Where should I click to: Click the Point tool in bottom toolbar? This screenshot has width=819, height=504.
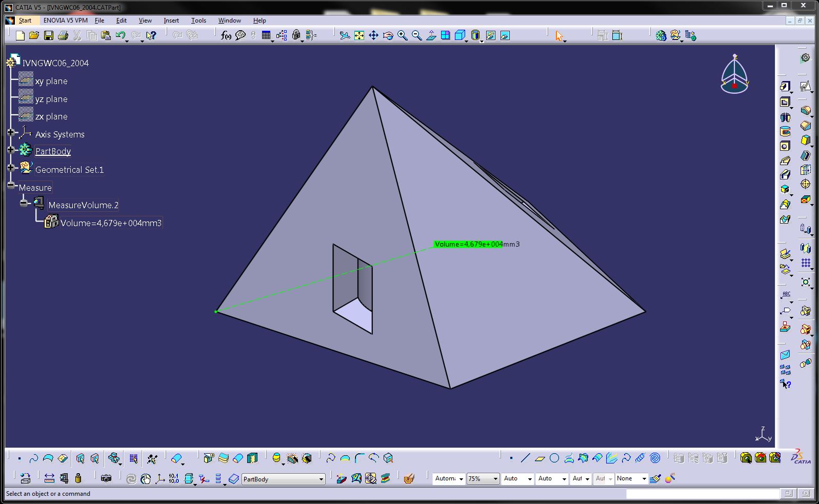[x=511, y=458]
